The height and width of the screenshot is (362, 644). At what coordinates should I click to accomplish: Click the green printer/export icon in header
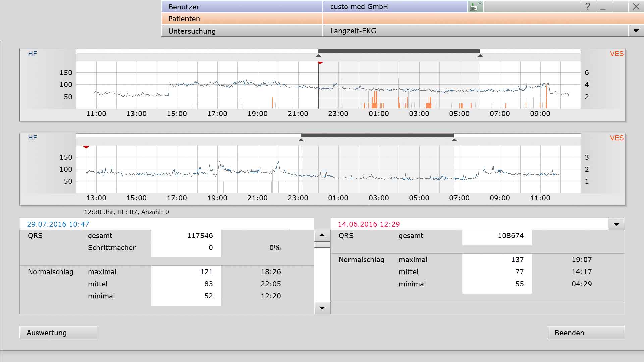pyautogui.click(x=475, y=7)
